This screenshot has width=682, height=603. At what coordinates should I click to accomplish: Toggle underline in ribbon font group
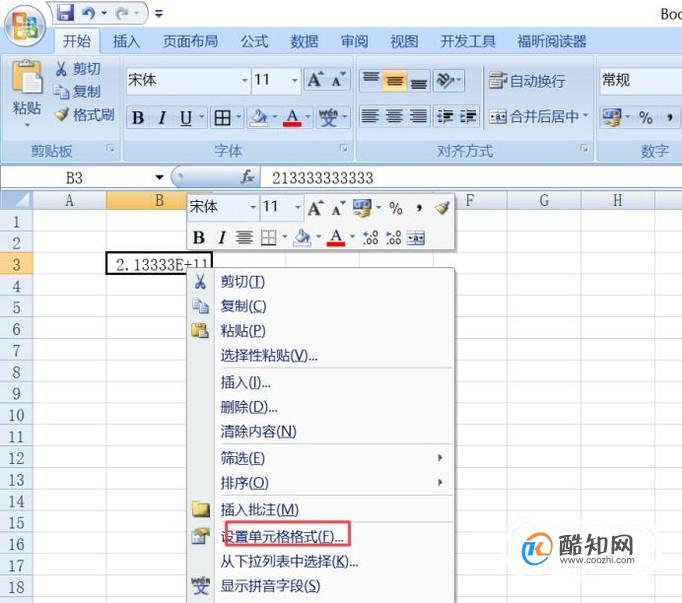click(x=186, y=117)
